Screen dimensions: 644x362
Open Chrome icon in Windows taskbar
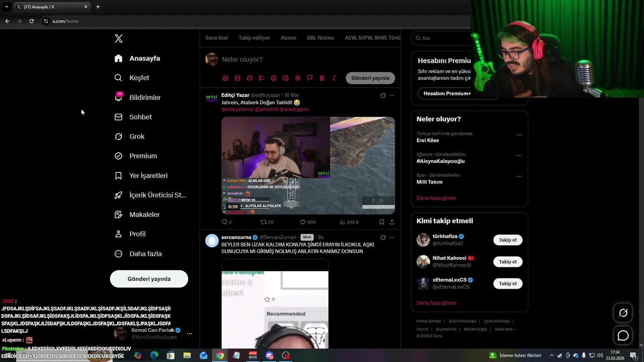(220, 355)
